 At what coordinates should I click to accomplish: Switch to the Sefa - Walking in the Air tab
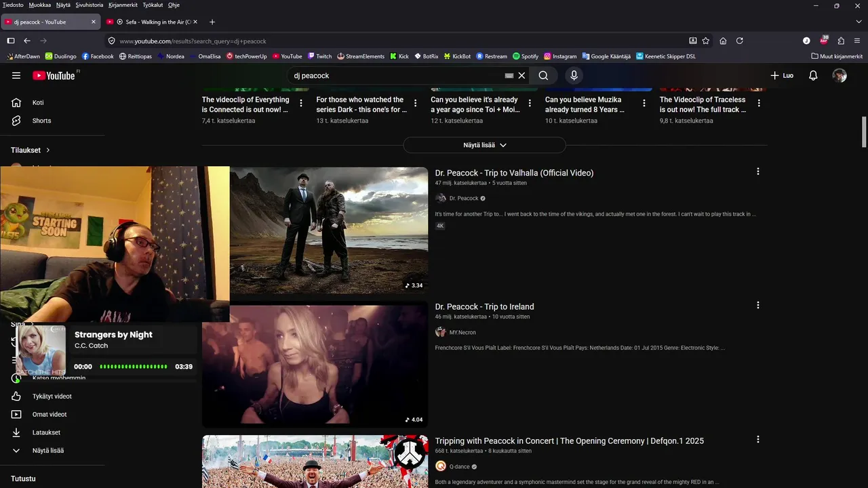coord(153,22)
